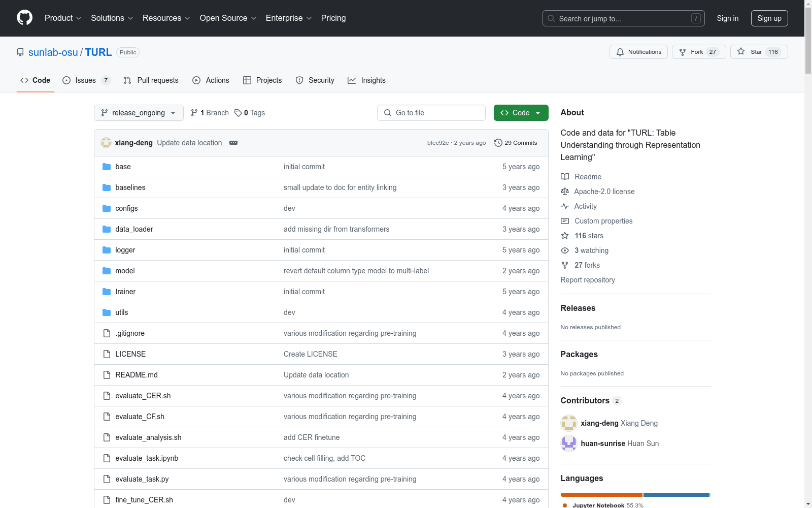Click the commit history clock icon
812x508 pixels.
click(x=498, y=143)
